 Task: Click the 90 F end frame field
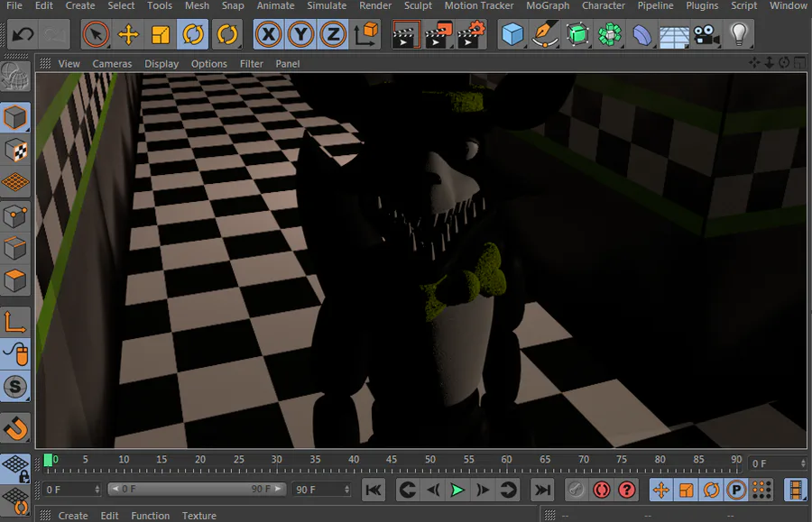coord(321,490)
